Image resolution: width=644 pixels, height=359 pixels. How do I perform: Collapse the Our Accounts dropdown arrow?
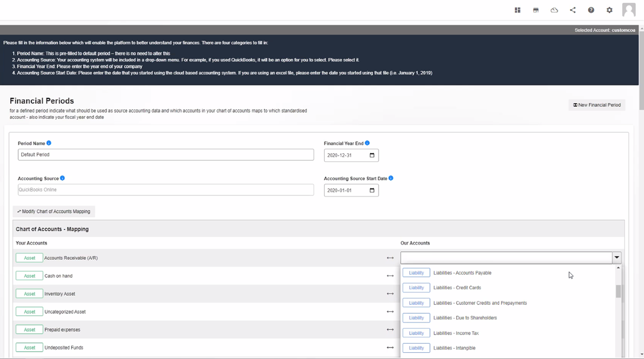coord(617,258)
